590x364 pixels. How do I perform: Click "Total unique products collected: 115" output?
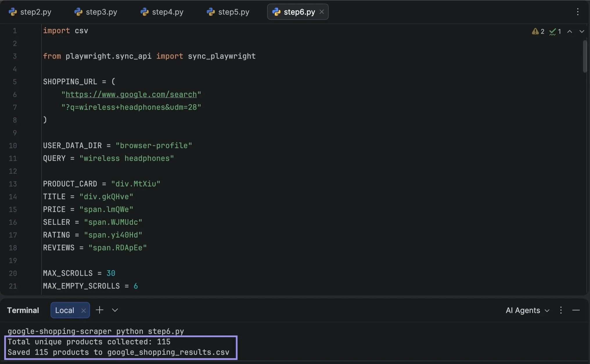point(89,342)
